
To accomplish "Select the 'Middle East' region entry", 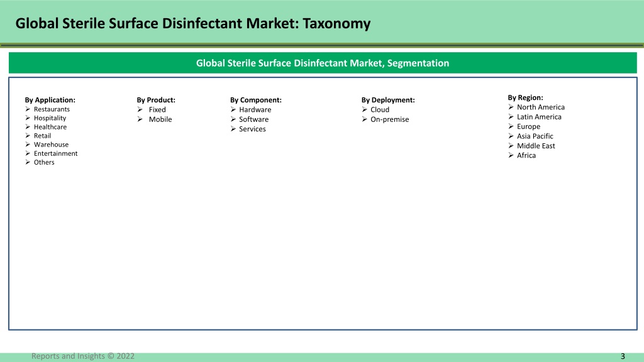I will (536, 146).
